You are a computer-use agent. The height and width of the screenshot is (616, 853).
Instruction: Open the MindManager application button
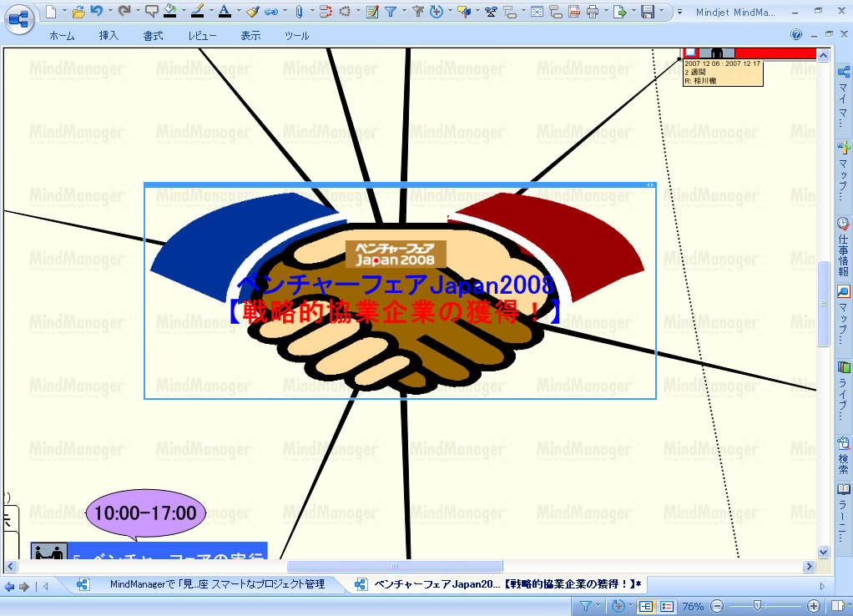(x=19, y=20)
